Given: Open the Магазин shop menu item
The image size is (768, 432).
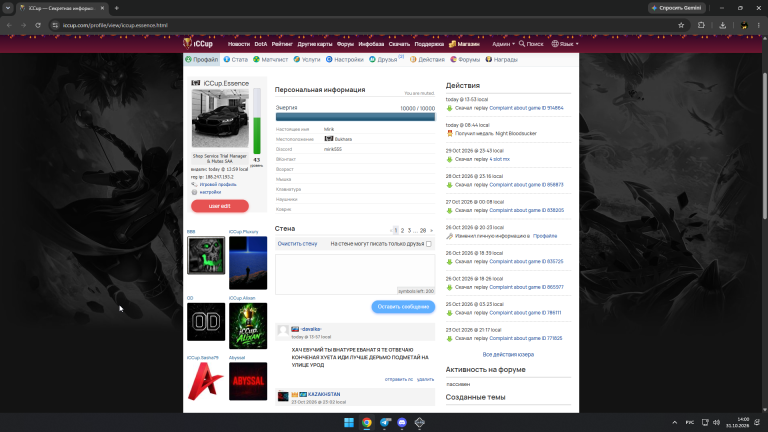Looking at the screenshot, I should (x=464, y=44).
